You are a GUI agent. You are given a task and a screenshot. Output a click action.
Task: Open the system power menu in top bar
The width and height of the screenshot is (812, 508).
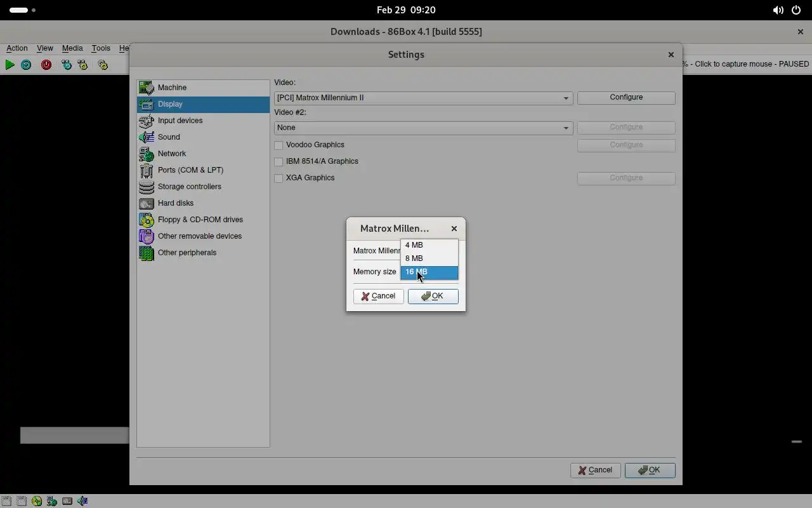pyautogui.click(x=796, y=10)
